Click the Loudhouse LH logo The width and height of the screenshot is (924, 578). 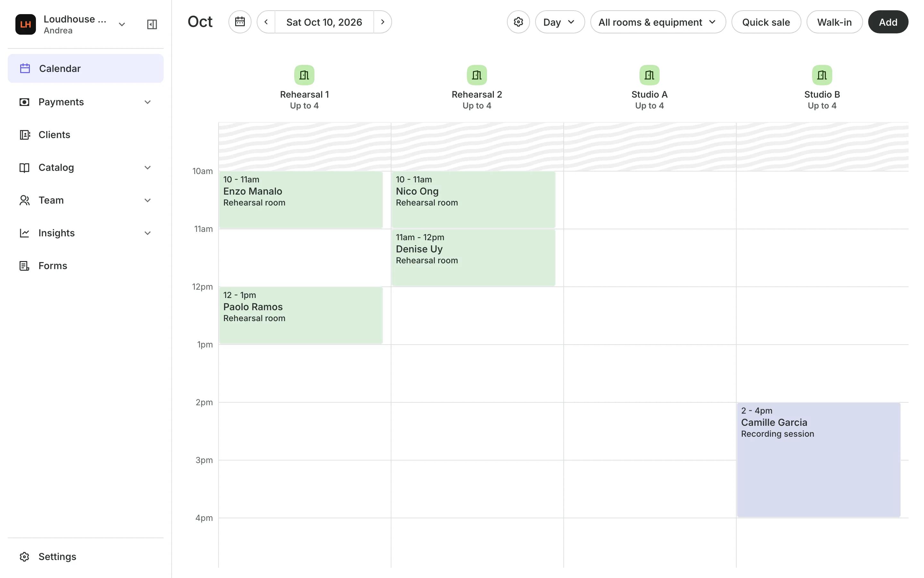[26, 24]
